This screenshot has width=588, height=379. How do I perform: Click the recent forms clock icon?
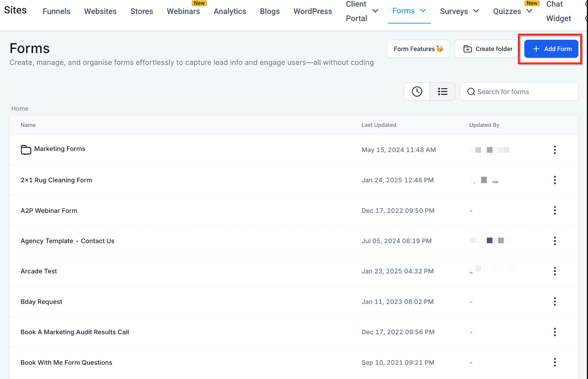(417, 91)
